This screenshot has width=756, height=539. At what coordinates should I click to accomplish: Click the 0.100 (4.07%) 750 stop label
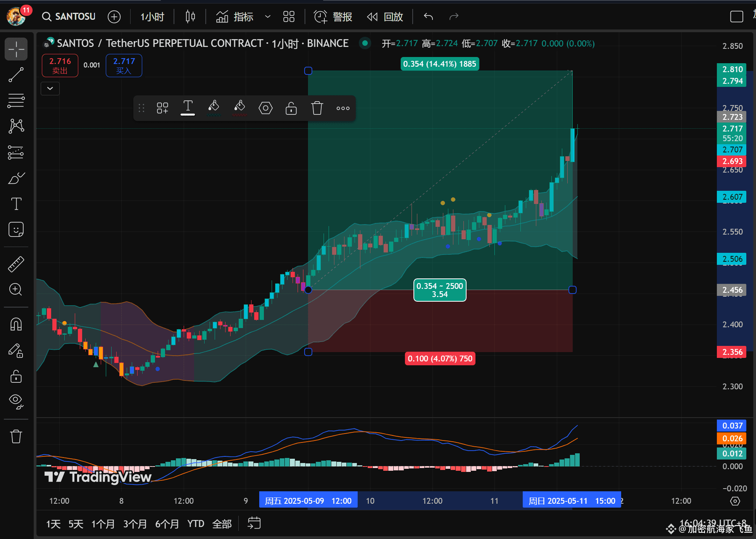pos(440,359)
